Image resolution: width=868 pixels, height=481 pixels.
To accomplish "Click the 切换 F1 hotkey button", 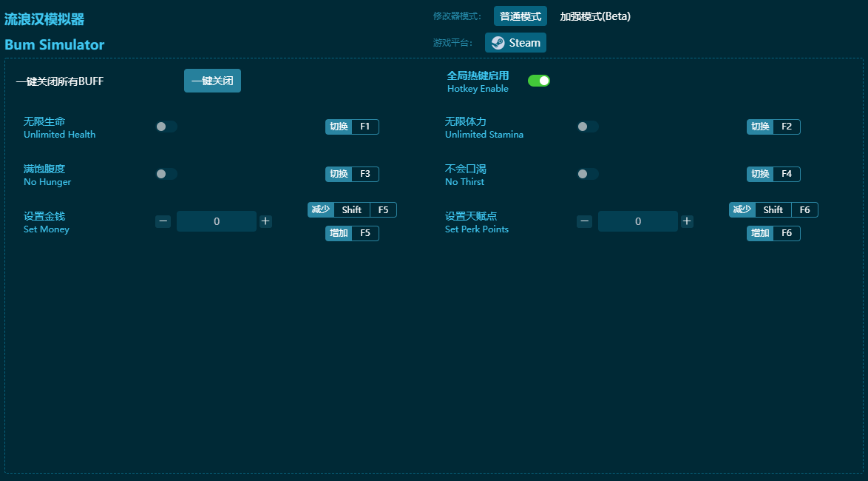I will pos(352,127).
